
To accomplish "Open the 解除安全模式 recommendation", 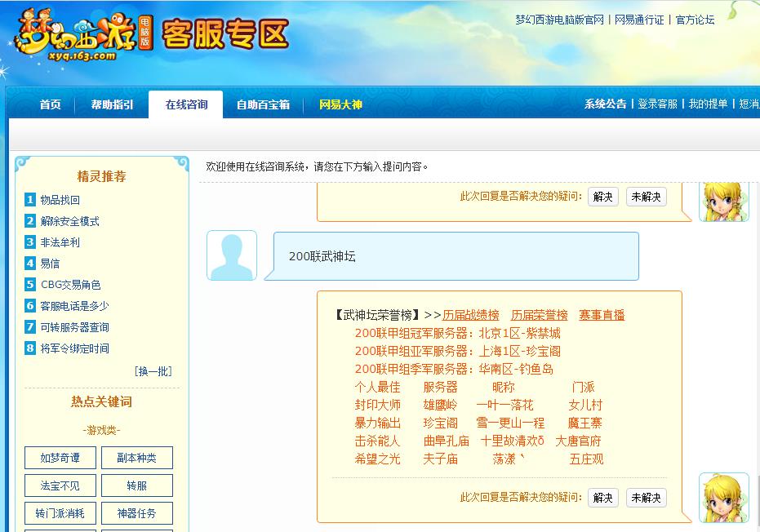I will tap(70, 221).
